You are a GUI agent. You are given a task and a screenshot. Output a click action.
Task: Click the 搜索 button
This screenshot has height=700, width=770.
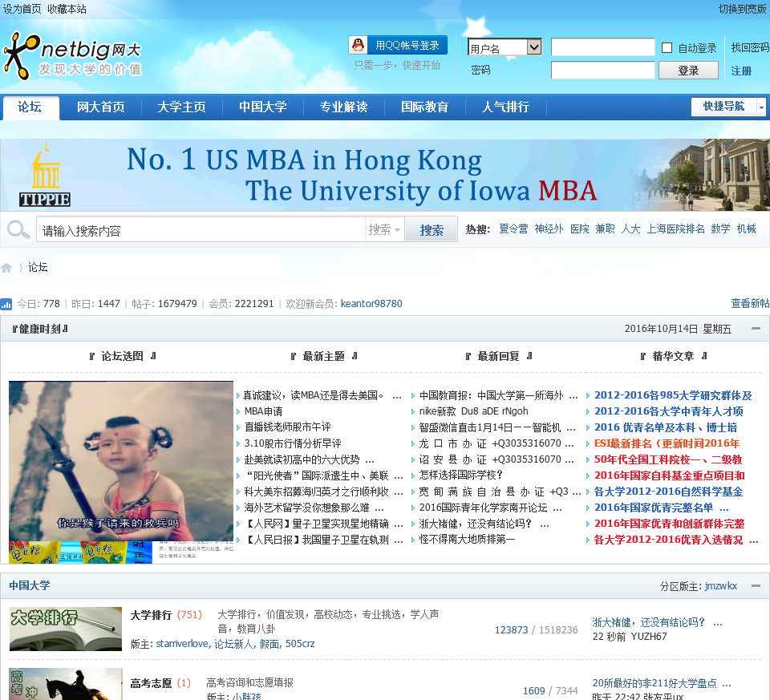point(432,229)
